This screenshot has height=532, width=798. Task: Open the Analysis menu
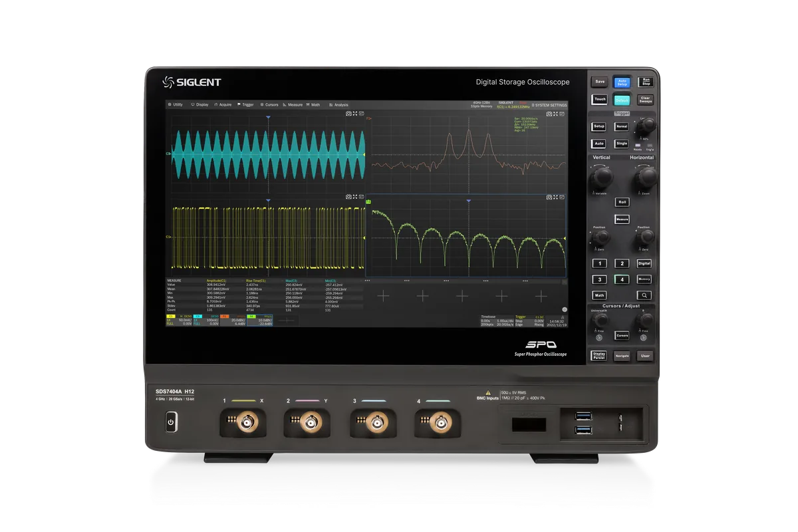(x=338, y=104)
